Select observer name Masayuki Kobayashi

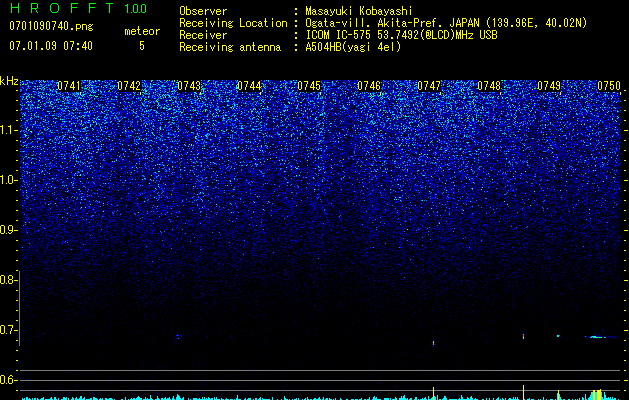point(359,11)
